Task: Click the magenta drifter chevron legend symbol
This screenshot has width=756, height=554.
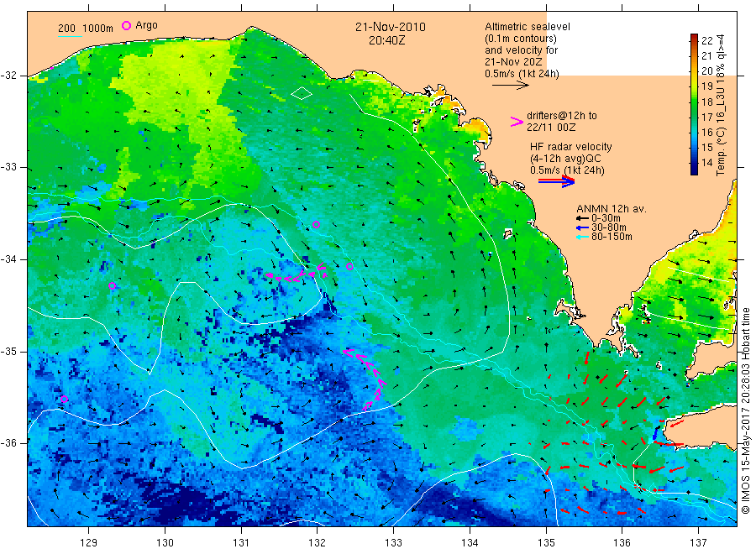Action: point(517,122)
